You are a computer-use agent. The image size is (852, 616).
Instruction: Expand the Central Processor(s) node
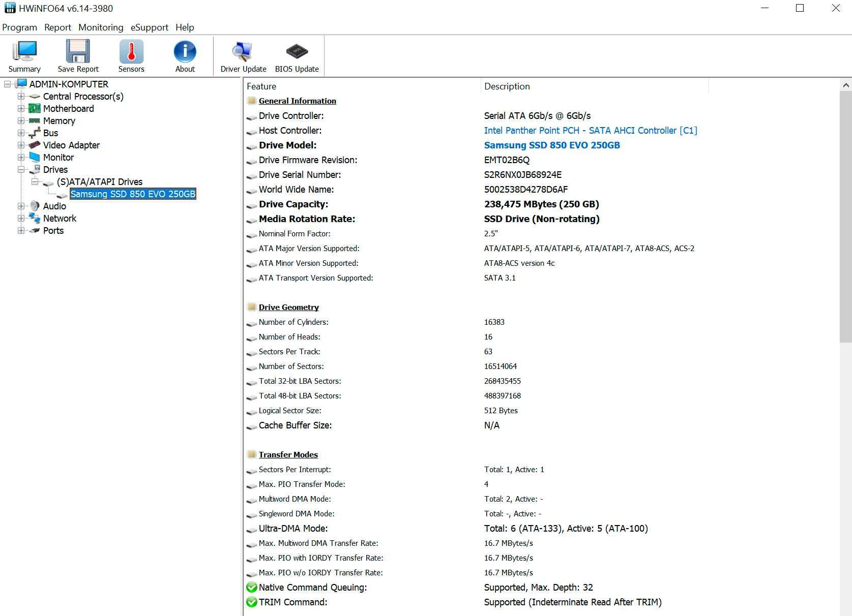pos(21,96)
